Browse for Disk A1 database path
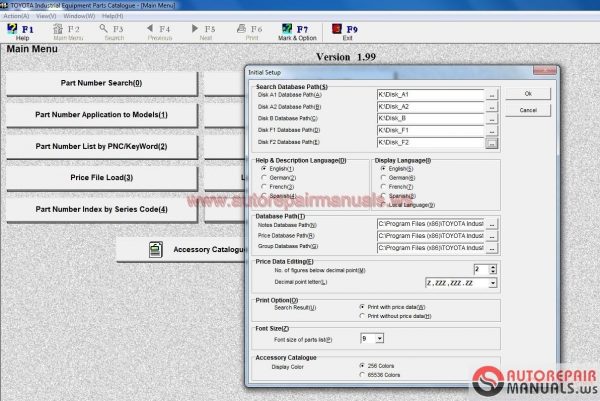 pyautogui.click(x=492, y=95)
